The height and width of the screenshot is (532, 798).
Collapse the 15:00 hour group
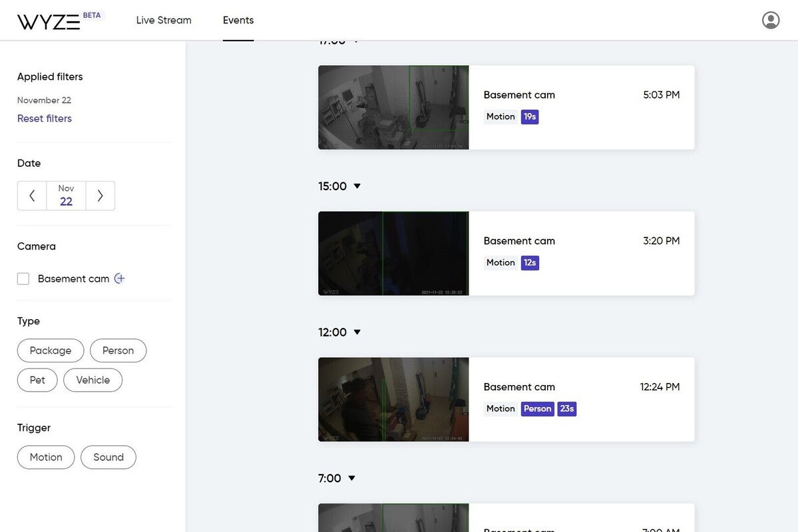click(357, 186)
